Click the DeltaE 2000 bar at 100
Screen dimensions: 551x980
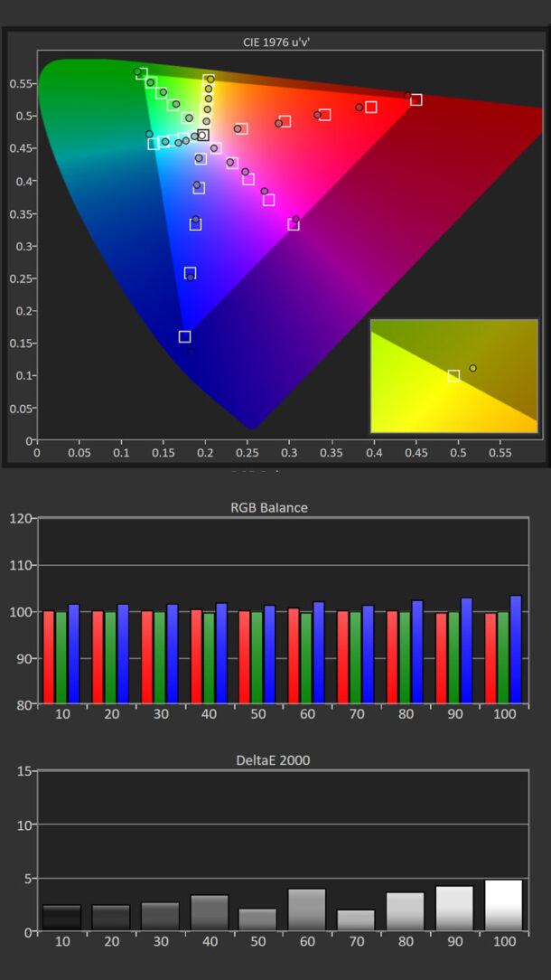pos(503,905)
